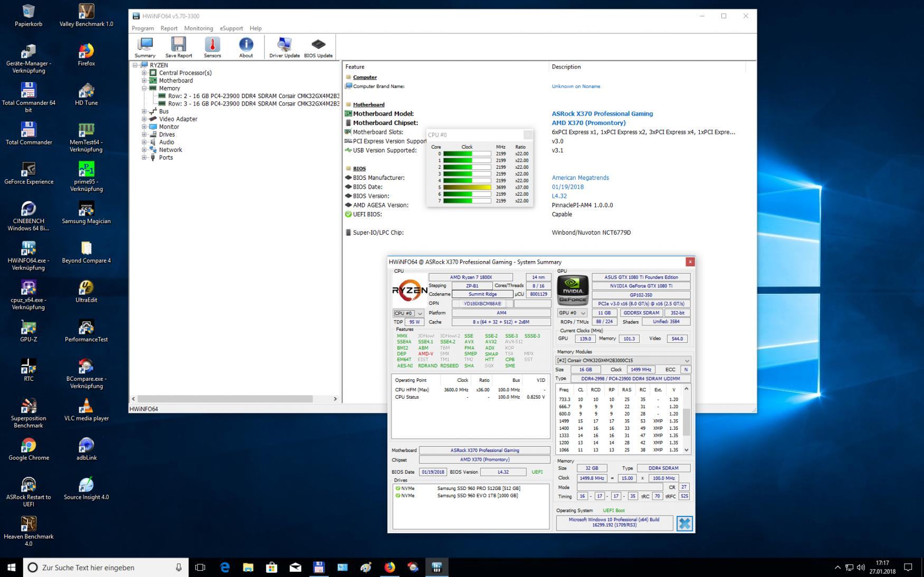Image resolution: width=924 pixels, height=577 pixels.
Task: Click the ASRock X370 Professional Gaming link
Action: (602, 113)
